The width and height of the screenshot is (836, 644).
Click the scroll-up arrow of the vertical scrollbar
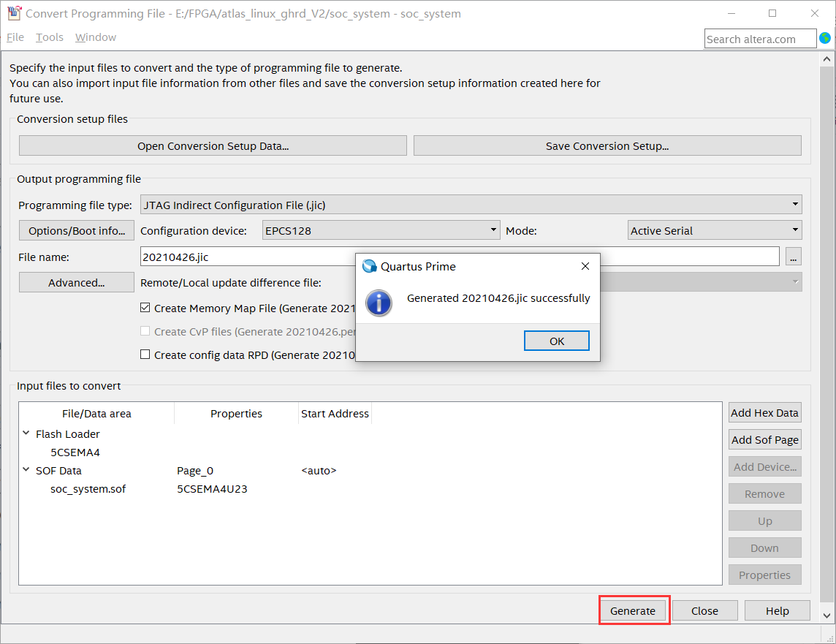click(x=826, y=58)
